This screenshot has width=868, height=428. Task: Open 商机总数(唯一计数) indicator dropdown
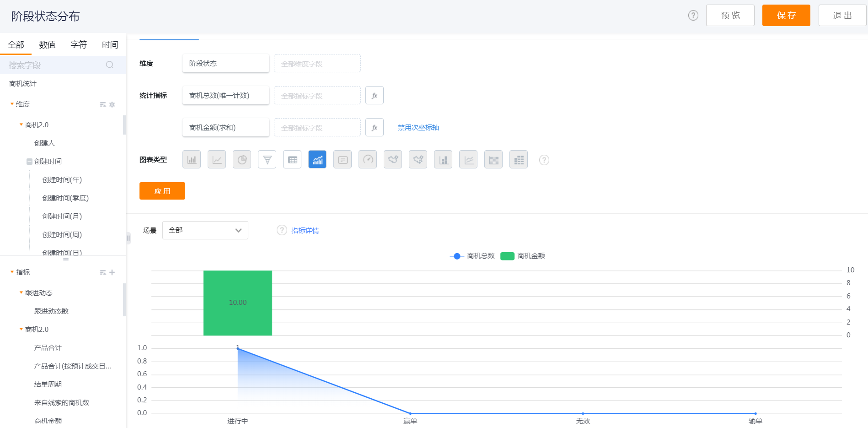click(226, 95)
